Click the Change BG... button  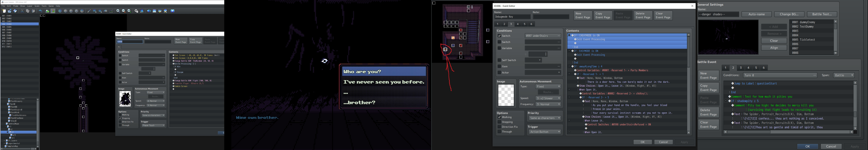coord(789,14)
